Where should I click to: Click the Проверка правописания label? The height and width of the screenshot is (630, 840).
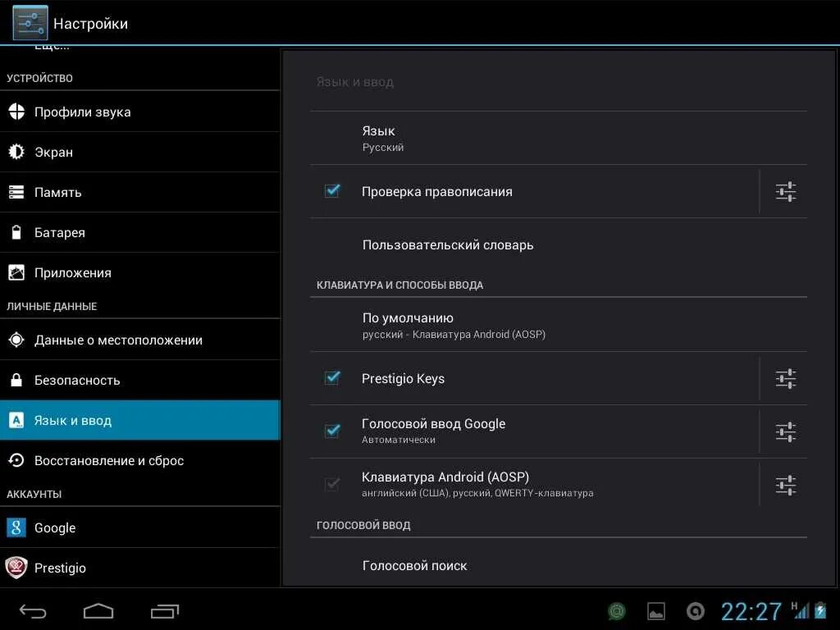pos(436,191)
